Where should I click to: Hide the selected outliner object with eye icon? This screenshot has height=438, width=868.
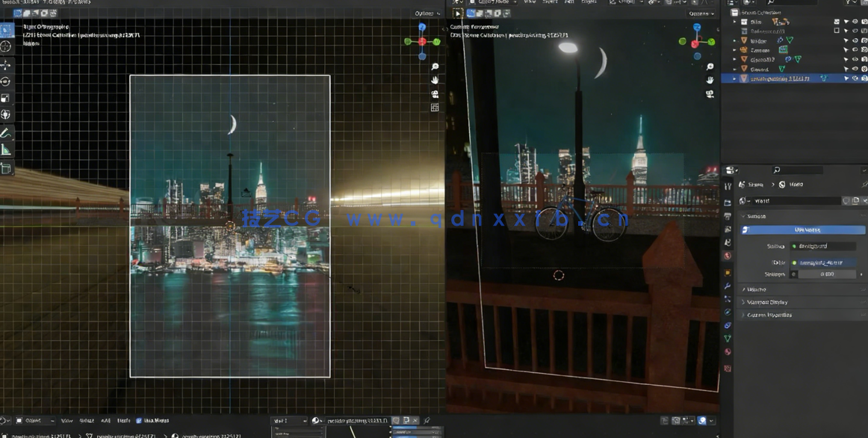[855, 78]
